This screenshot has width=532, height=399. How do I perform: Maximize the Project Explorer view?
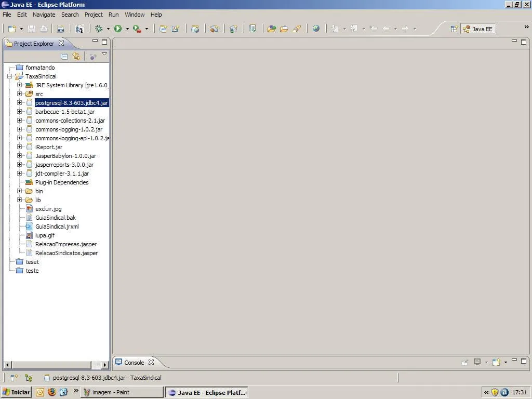click(104, 42)
